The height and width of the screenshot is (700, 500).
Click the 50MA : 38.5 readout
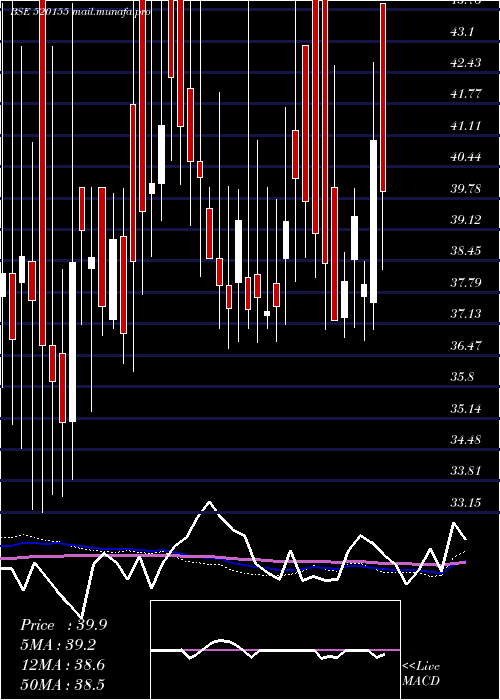(63, 685)
